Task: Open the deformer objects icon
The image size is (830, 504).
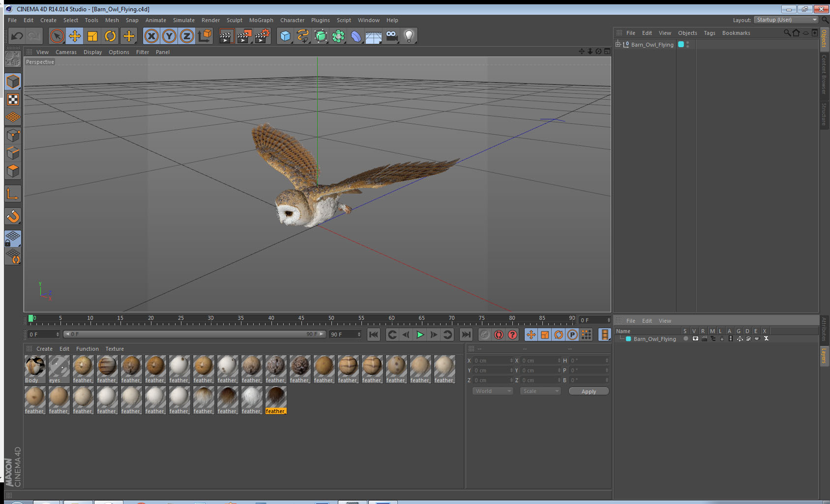Action: pos(356,36)
